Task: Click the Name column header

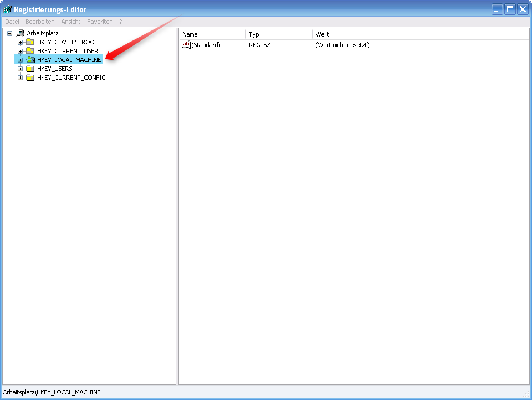Action: (211, 34)
